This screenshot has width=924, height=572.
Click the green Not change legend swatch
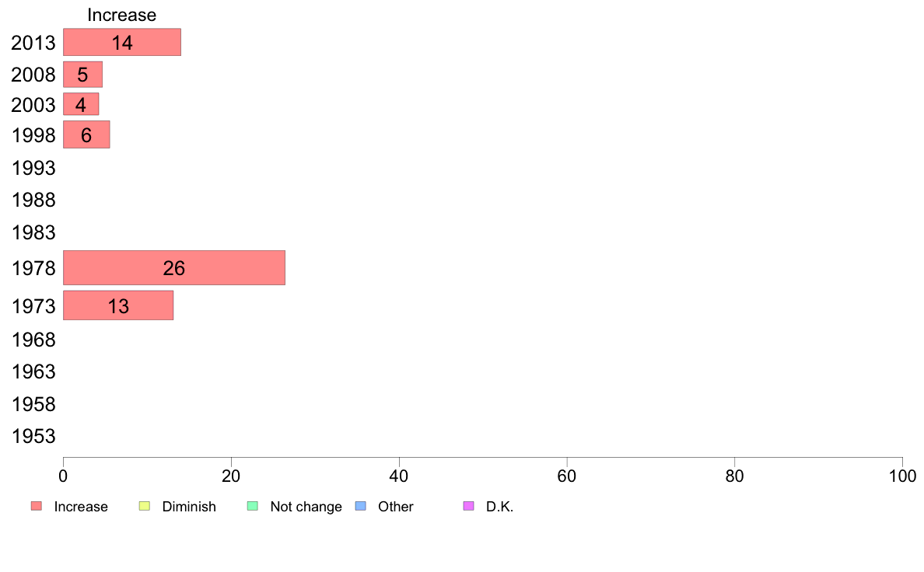(x=253, y=506)
